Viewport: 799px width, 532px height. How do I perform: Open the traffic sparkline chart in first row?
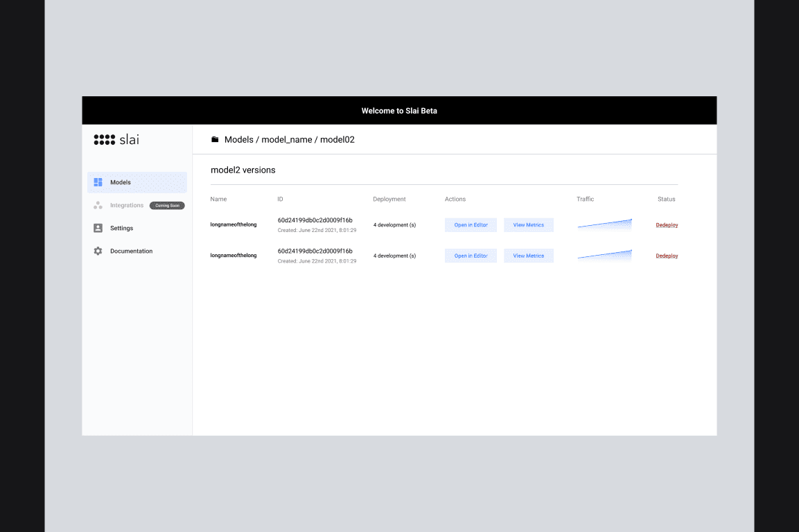tap(605, 224)
